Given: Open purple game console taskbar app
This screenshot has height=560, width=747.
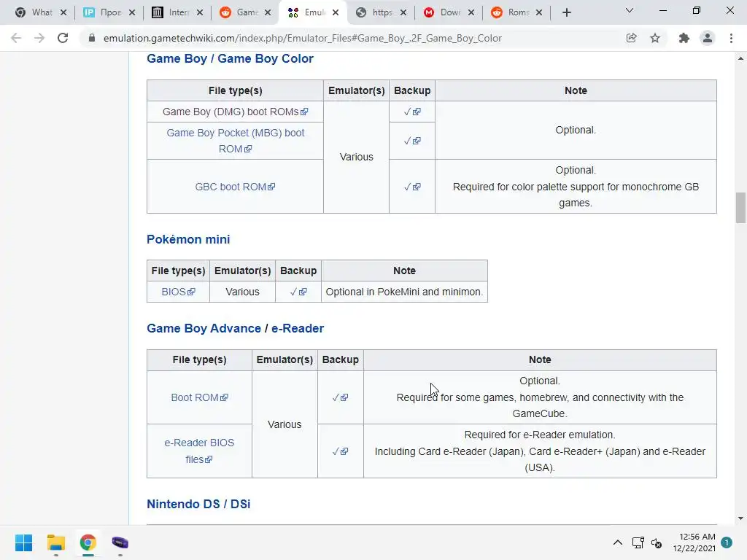Looking at the screenshot, I should click(x=120, y=542).
